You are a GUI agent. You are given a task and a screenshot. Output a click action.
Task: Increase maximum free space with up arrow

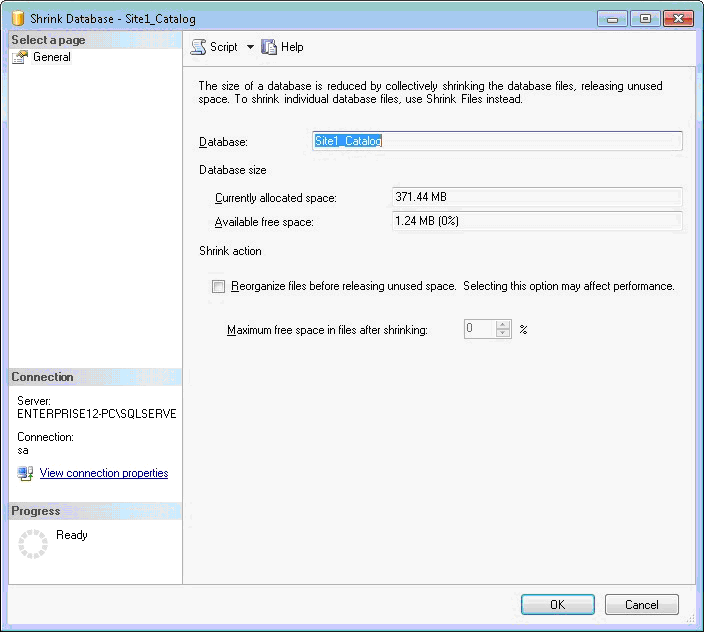tap(503, 324)
